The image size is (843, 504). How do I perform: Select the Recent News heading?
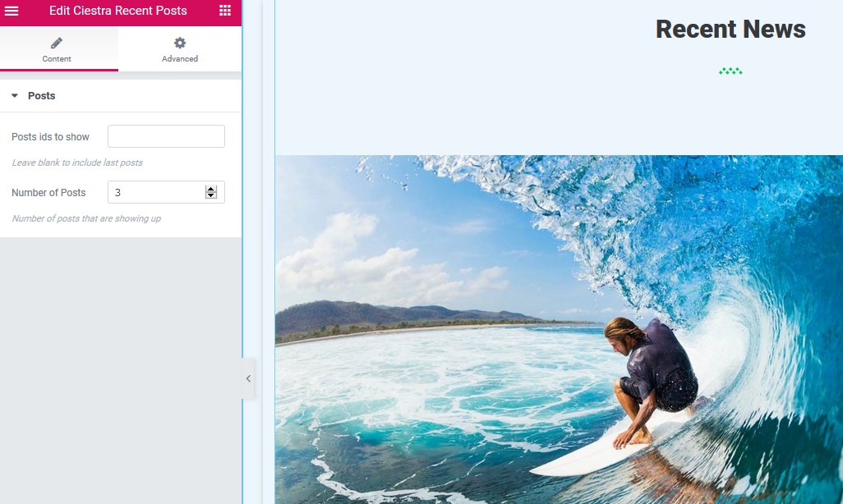click(730, 29)
